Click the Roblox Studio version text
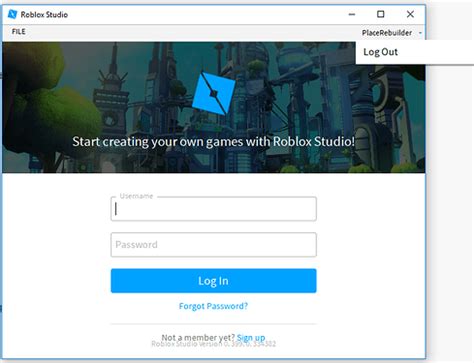474x363 pixels. tap(213, 344)
